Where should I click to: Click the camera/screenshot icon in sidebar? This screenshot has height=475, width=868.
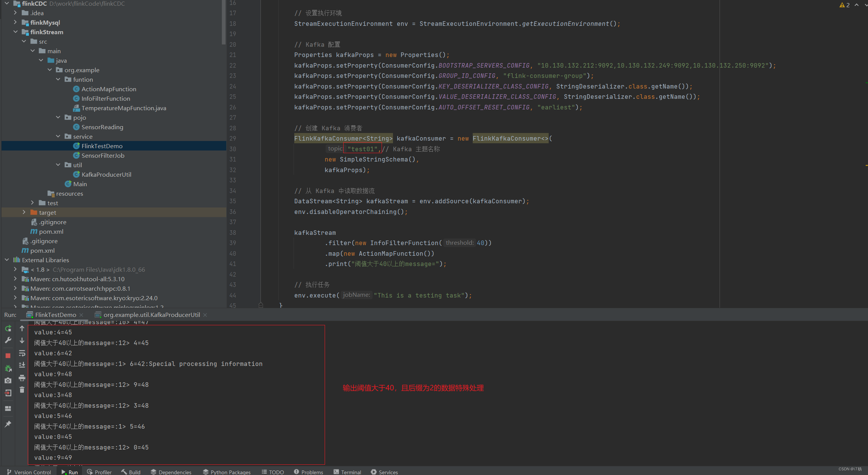tap(8, 380)
